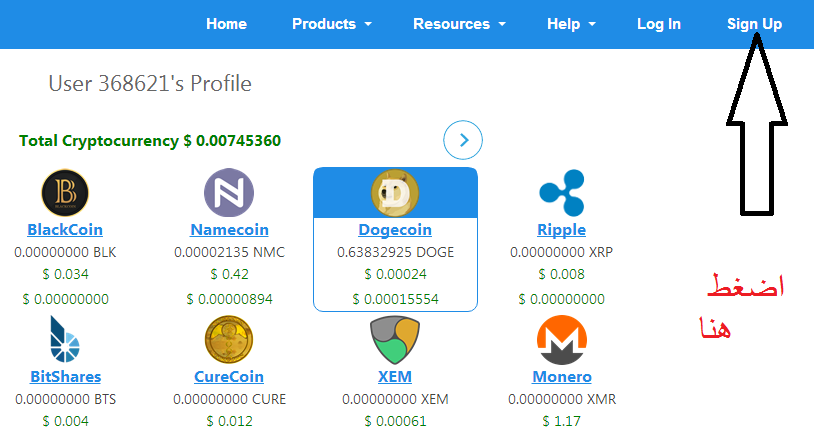The height and width of the screenshot is (440, 814).
Task: Select the 0.00000000 CURE balance
Action: pos(229,399)
